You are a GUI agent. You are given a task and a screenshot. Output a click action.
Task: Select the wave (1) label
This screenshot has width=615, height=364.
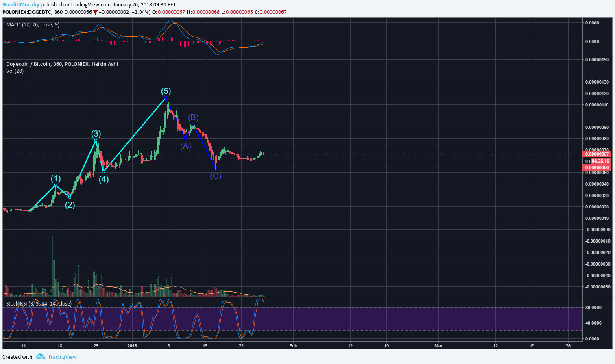coord(56,178)
